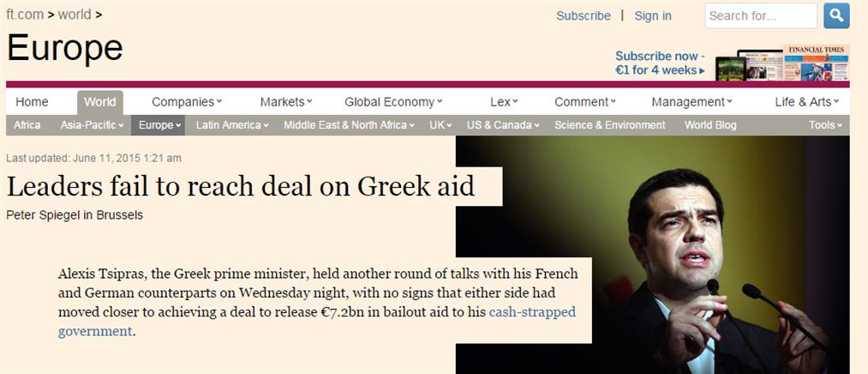The height and width of the screenshot is (374, 868).
Task: Click the Financial Times devices promo image
Action: click(x=781, y=63)
